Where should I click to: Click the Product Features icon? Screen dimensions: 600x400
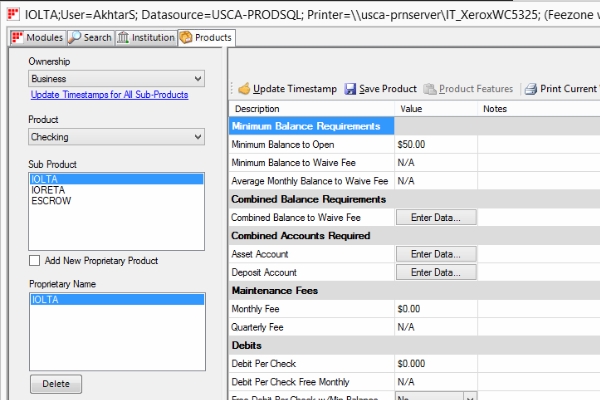pyautogui.click(x=430, y=89)
